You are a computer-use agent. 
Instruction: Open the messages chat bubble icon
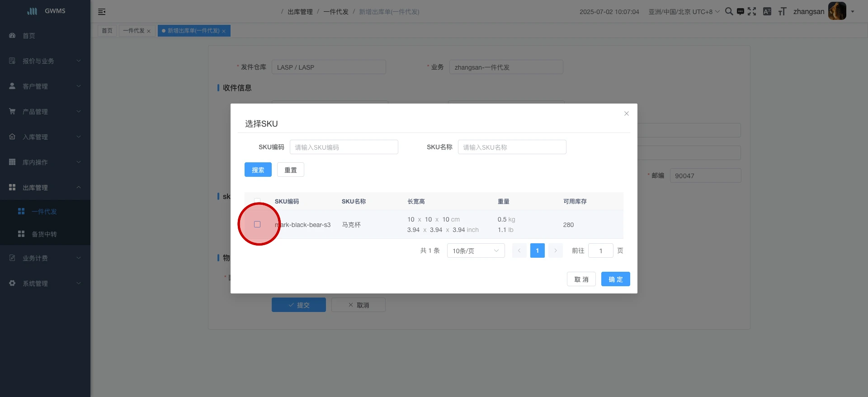740,12
